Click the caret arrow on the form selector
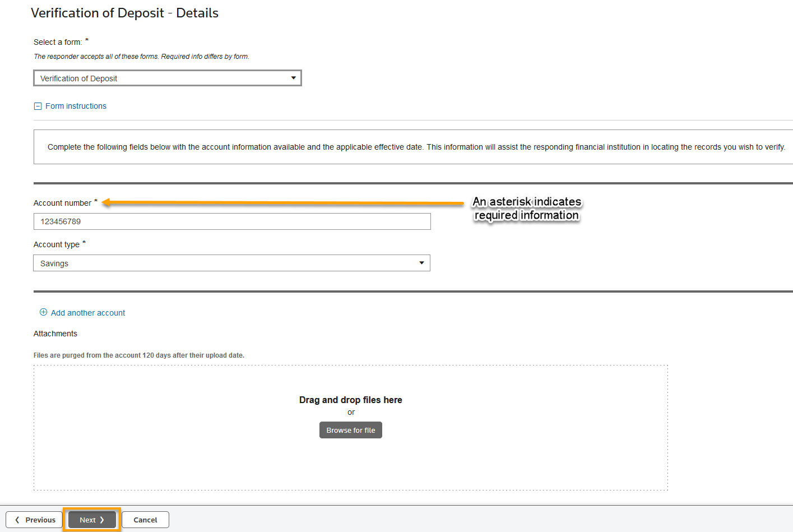Viewport: 793px width, 532px height. tap(293, 78)
